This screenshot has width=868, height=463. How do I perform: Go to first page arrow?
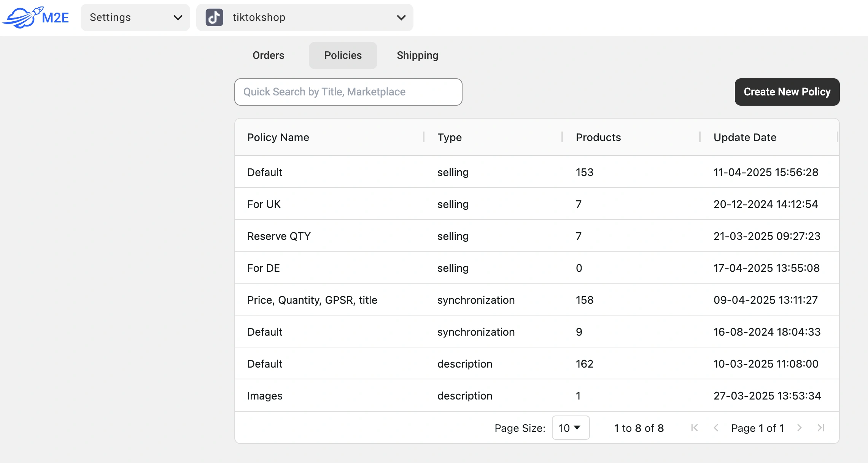coord(694,428)
